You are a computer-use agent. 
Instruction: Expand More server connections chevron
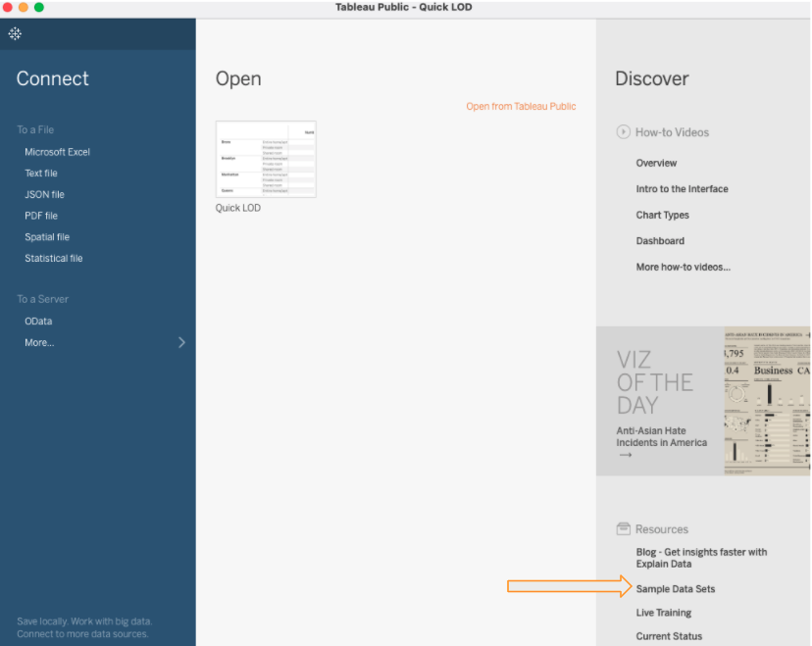tap(181, 343)
